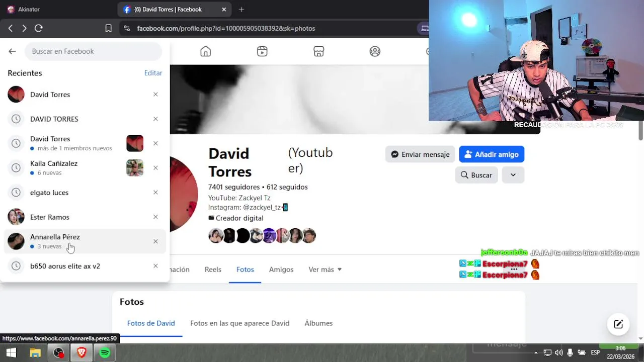This screenshot has width=644, height=362.
Task: Open Kaila Cañizalez recent search
Action: tap(85, 168)
